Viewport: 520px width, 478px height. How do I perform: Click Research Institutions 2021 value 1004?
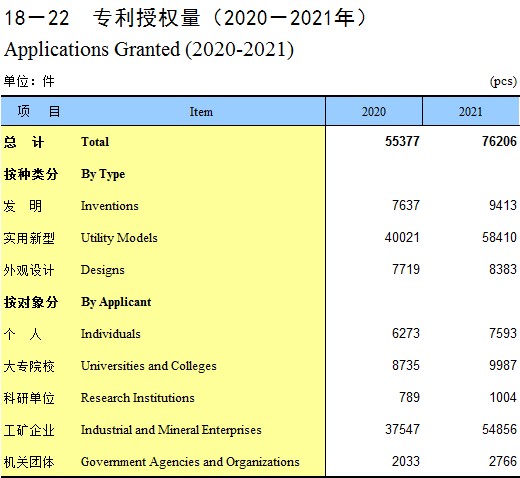(x=503, y=397)
